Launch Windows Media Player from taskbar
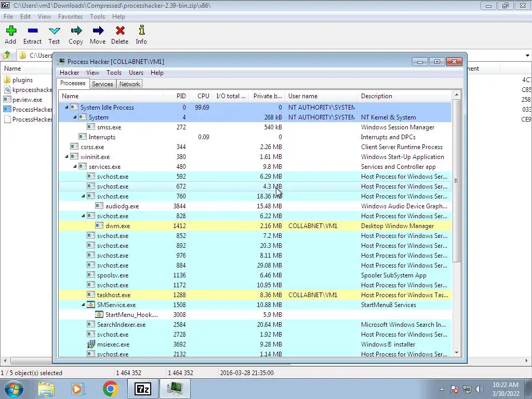 77,389
